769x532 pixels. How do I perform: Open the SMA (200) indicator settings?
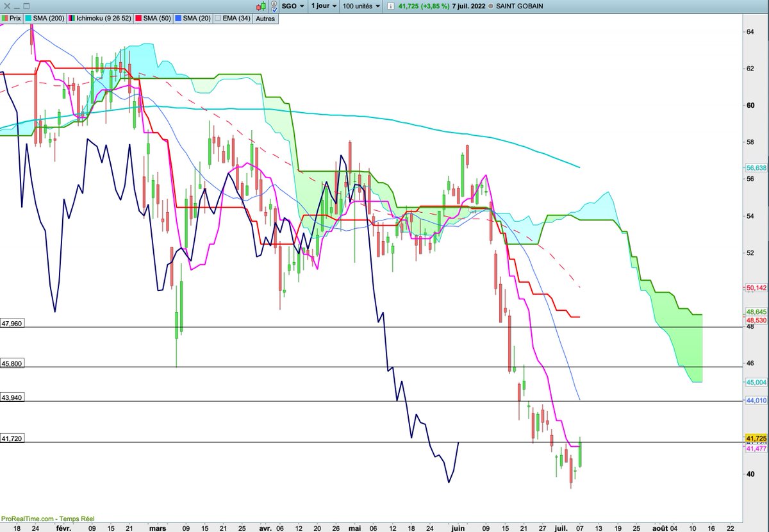45,19
